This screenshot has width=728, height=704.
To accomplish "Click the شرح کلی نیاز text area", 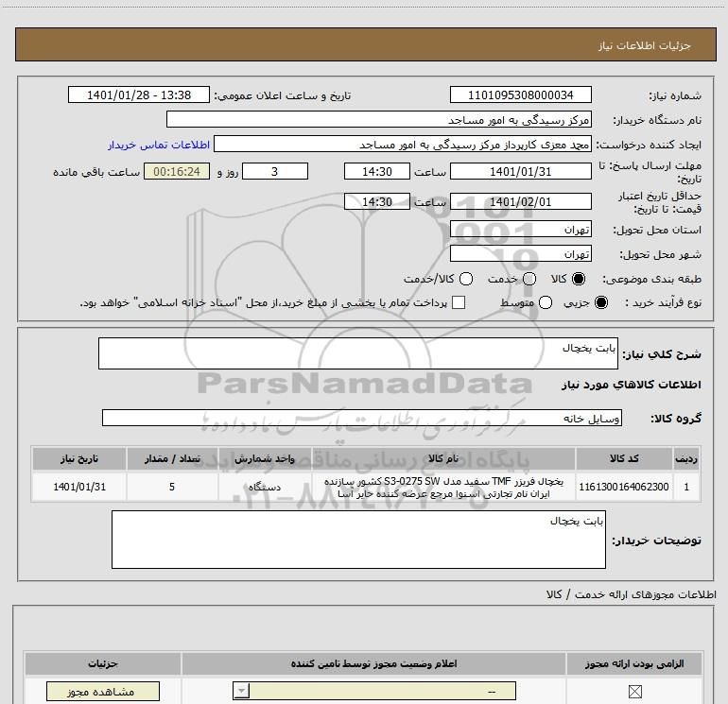I will (x=358, y=353).
